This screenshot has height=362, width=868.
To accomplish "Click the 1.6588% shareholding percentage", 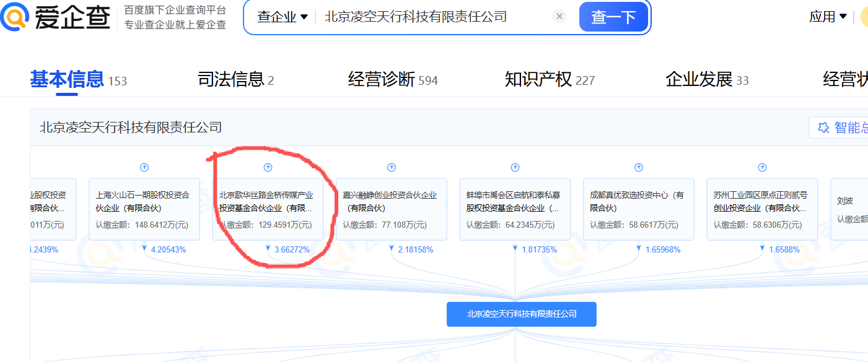I will tap(784, 250).
